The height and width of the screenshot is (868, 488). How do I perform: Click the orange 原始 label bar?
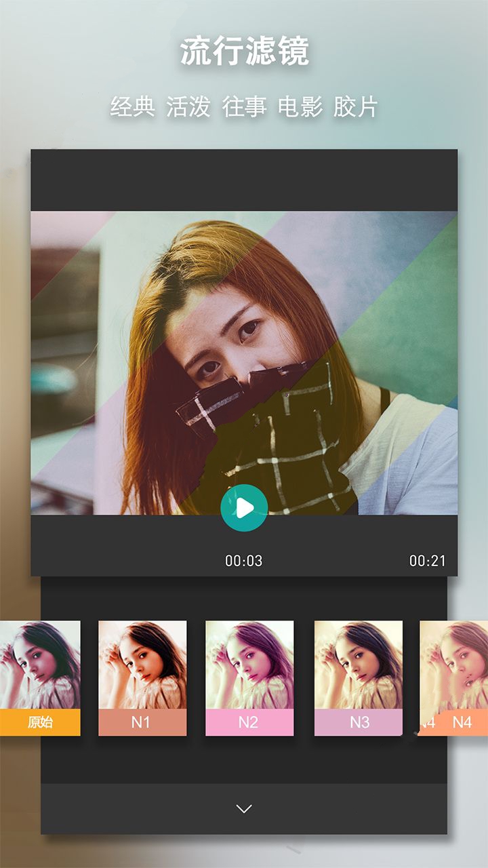[x=39, y=722]
